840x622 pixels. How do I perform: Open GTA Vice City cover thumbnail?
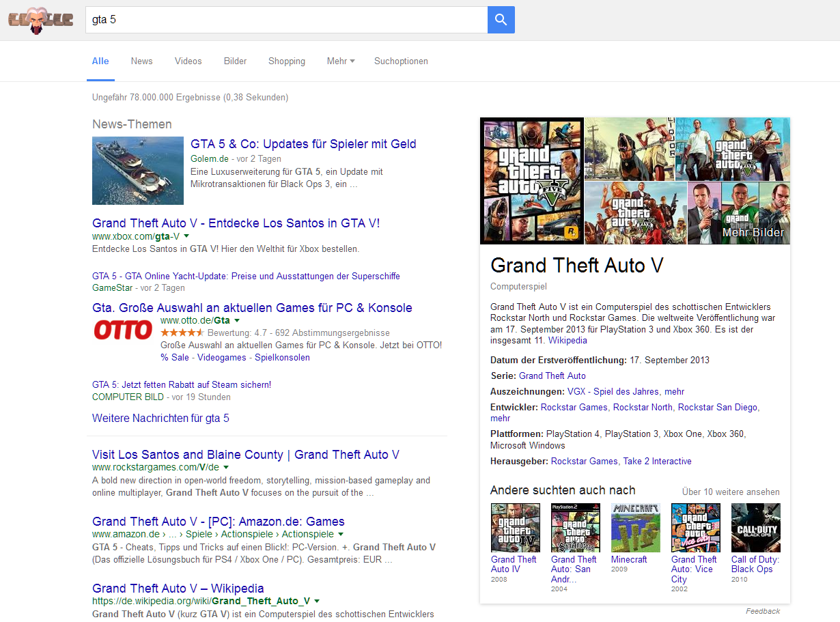(696, 528)
